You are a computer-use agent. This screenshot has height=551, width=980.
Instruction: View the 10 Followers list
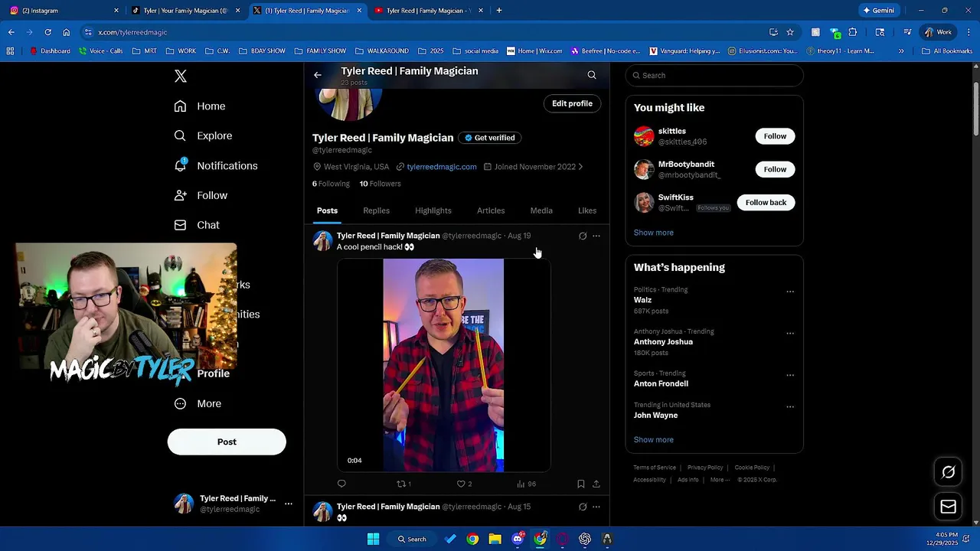tap(381, 184)
